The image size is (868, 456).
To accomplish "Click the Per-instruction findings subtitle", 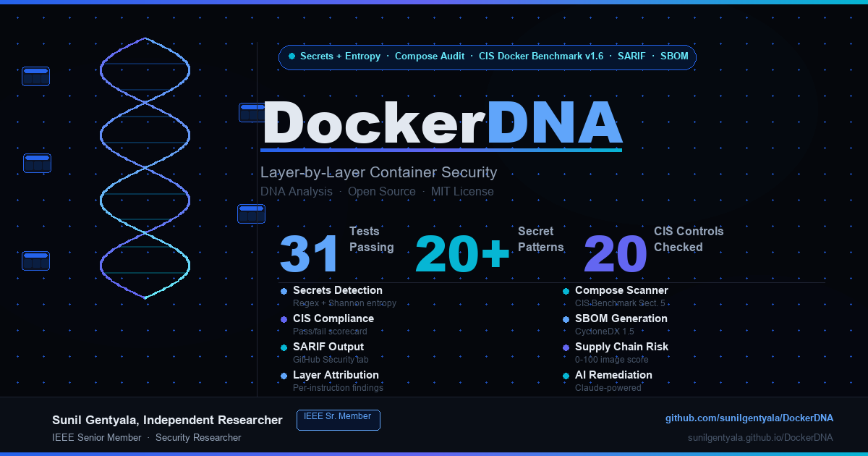I will (338, 388).
